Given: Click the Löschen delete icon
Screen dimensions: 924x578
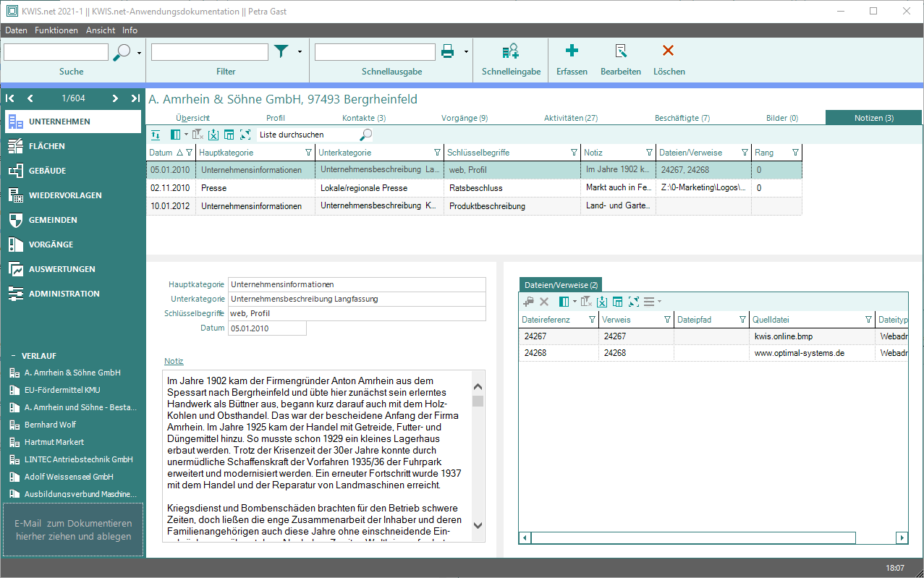Looking at the screenshot, I should (x=669, y=51).
